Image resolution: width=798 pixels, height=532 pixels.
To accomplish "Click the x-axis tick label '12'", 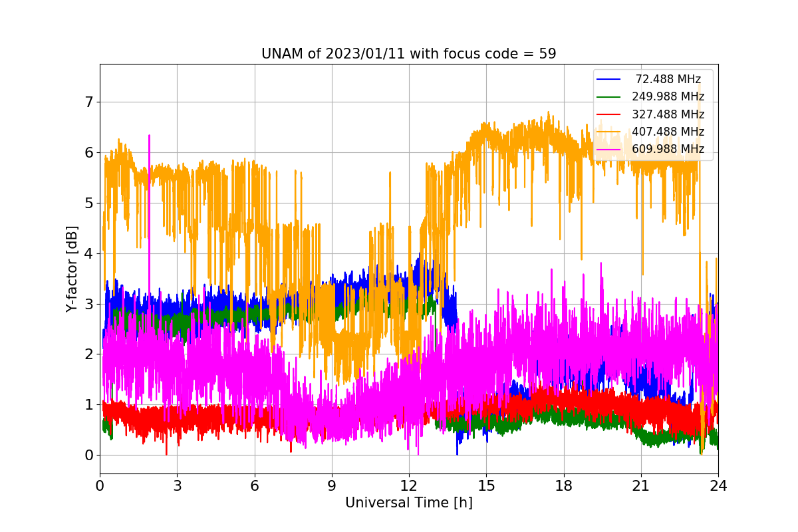I will (409, 486).
